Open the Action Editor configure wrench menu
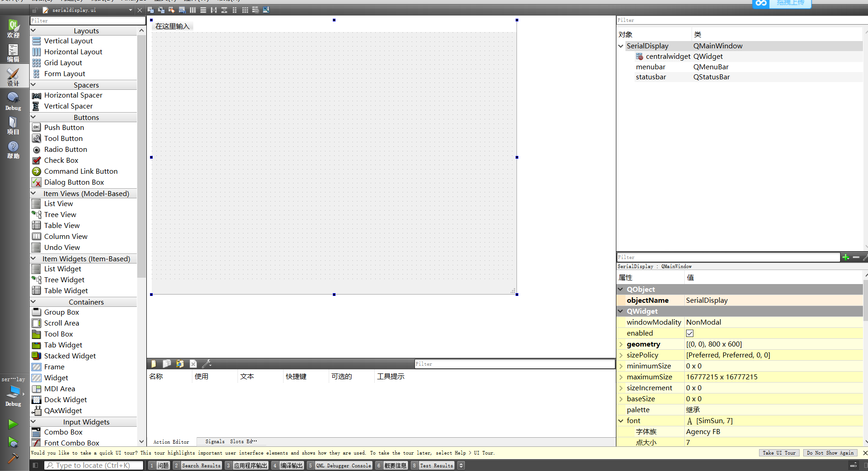This screenshot has height=471, width=868. click(207, 364)
